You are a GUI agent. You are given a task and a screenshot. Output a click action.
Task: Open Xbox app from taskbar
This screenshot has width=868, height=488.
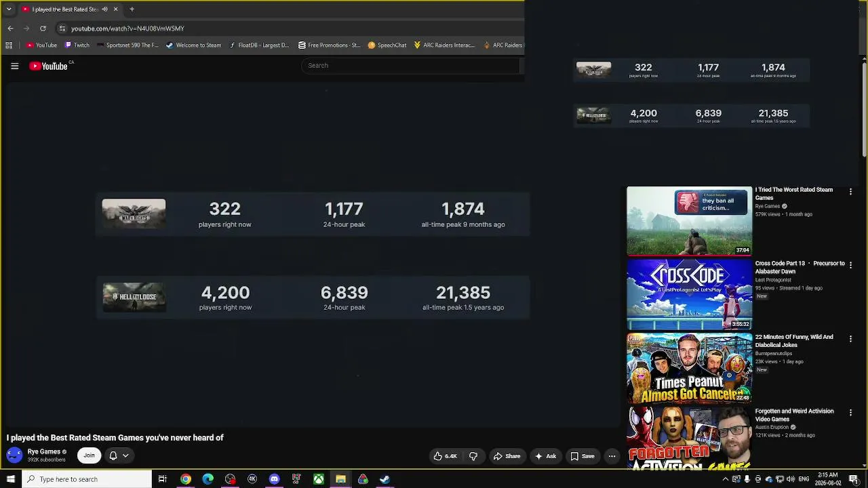coord(318,479)
